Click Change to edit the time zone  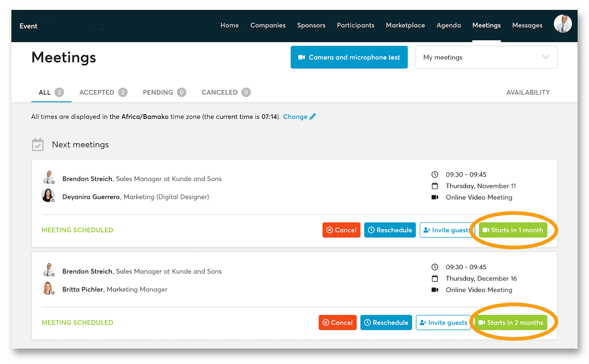point(295,117)
